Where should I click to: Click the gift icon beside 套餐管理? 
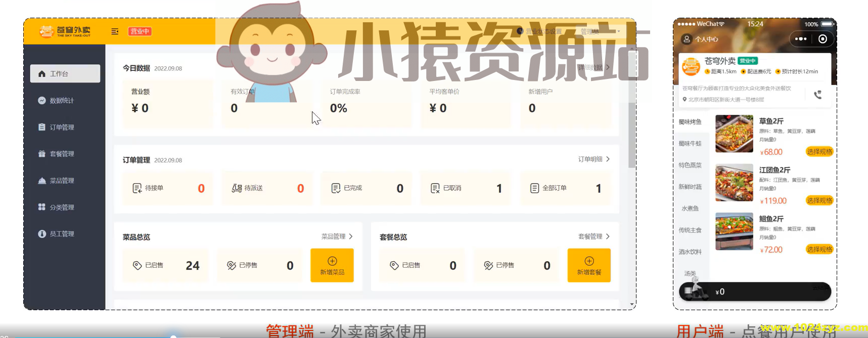coord(42,154)
